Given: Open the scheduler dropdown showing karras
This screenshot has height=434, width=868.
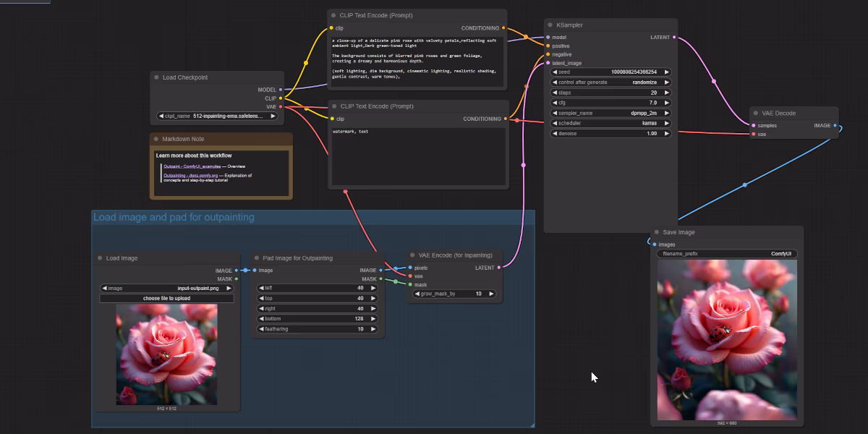Looking at the screenshot, I should pos(610,123).
